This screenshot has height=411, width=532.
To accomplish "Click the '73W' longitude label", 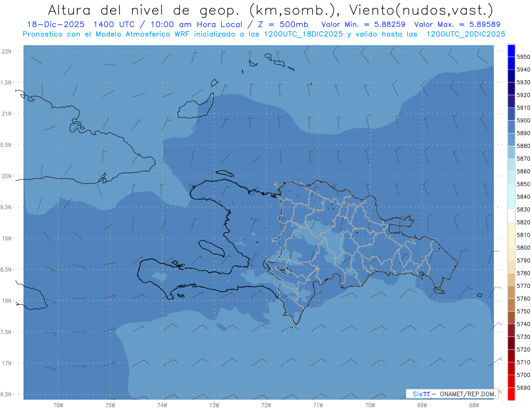I will point(214,405).
